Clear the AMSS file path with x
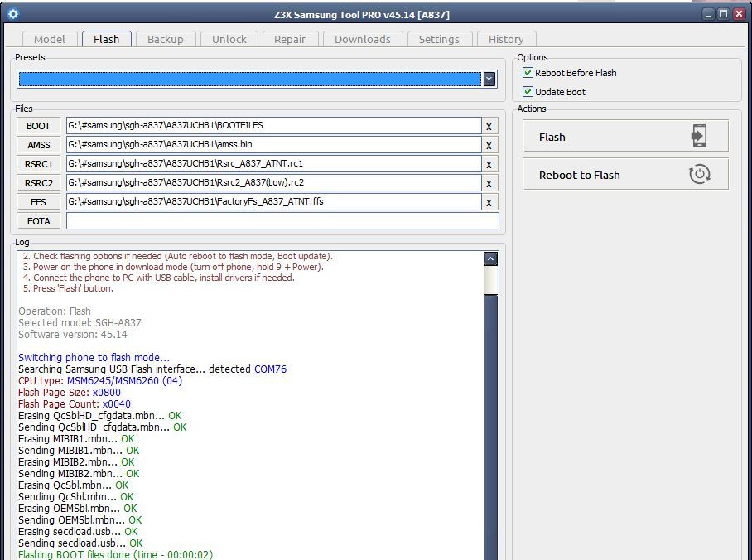Screen dimensions: 752x560 (489, 145)
